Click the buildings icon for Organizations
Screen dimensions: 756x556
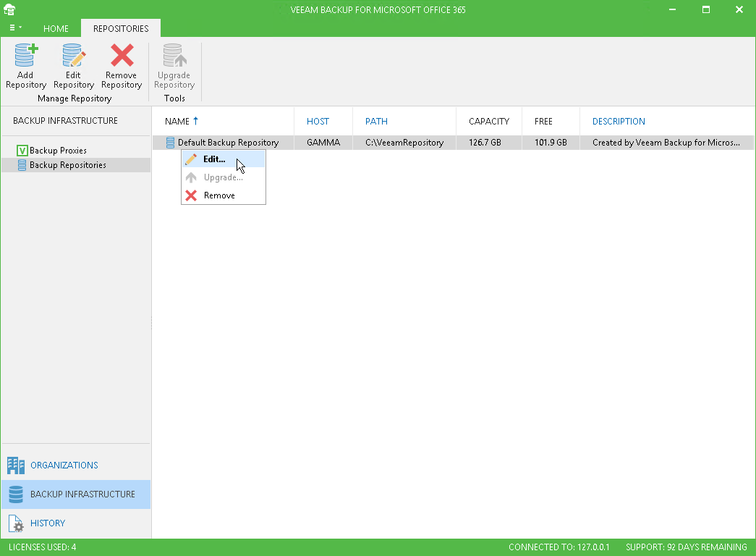click(x=16, y=466)
